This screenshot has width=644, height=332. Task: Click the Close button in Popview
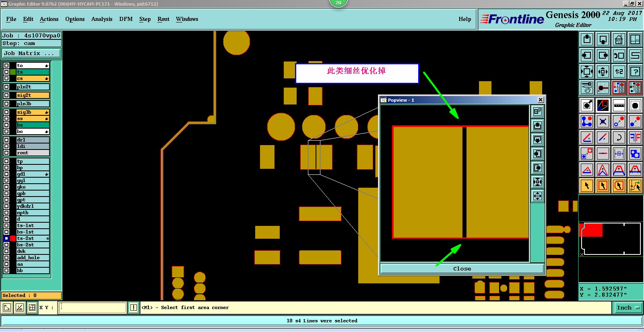(x=462, y=268)
